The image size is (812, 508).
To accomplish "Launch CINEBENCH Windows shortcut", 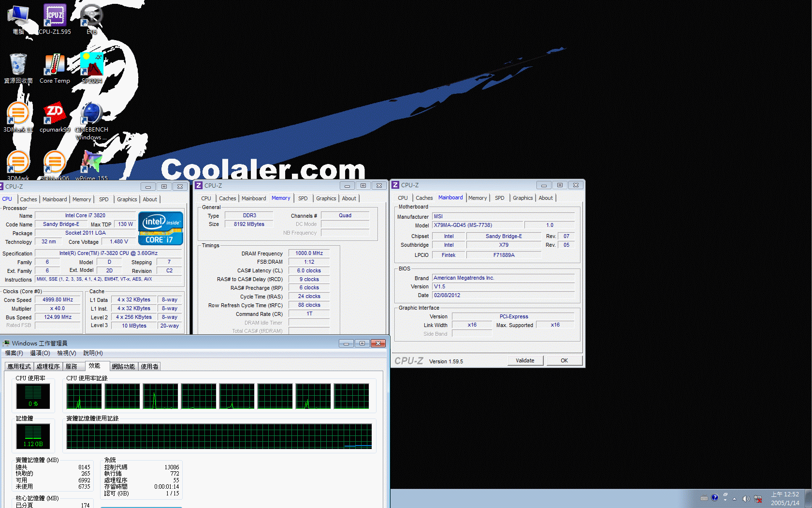I will pos(91,121).
